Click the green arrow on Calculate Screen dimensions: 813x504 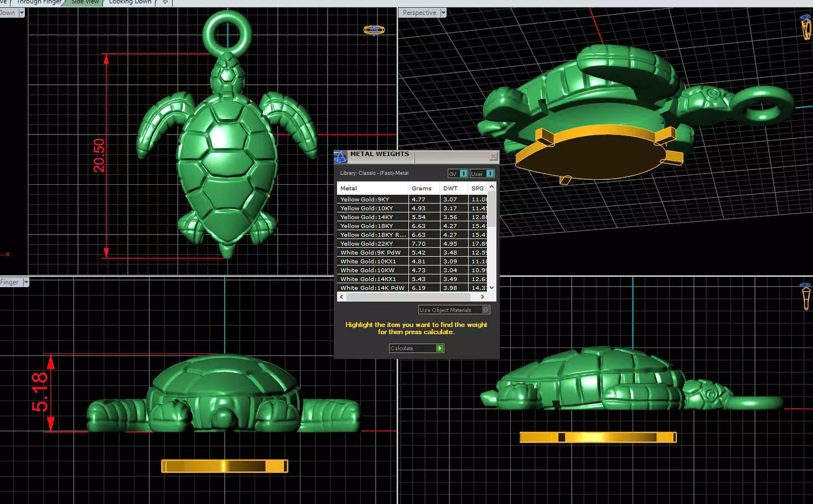click(x=439, y=348)
